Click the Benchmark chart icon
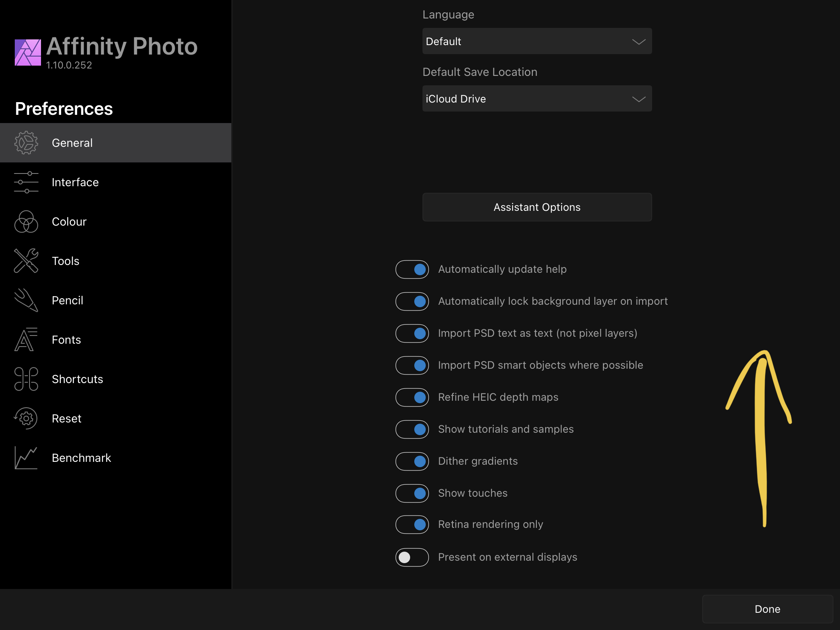840x630 pixels. tap(26, 458)
